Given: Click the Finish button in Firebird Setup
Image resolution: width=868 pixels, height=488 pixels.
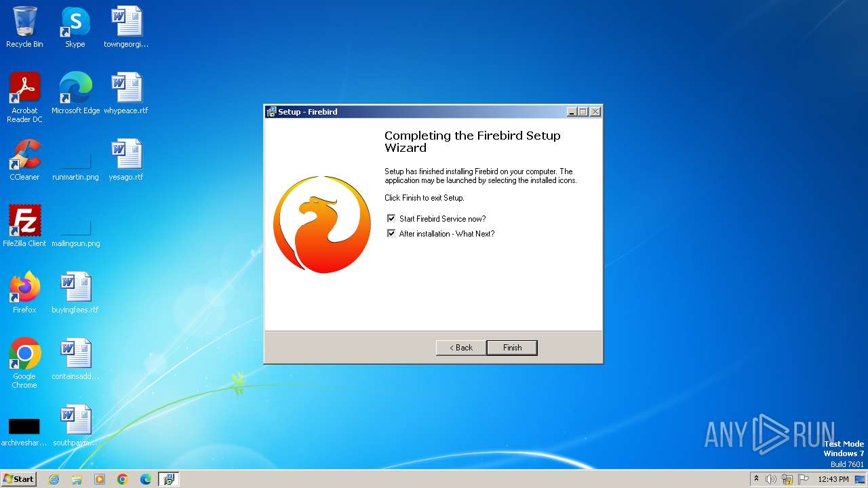Looking at the screenshot, I should 512,348.
